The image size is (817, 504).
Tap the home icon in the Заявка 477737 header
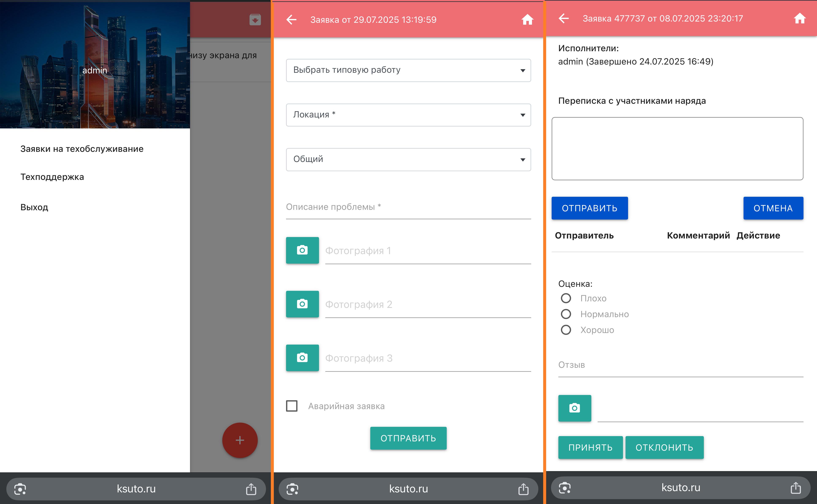point(799,19)
